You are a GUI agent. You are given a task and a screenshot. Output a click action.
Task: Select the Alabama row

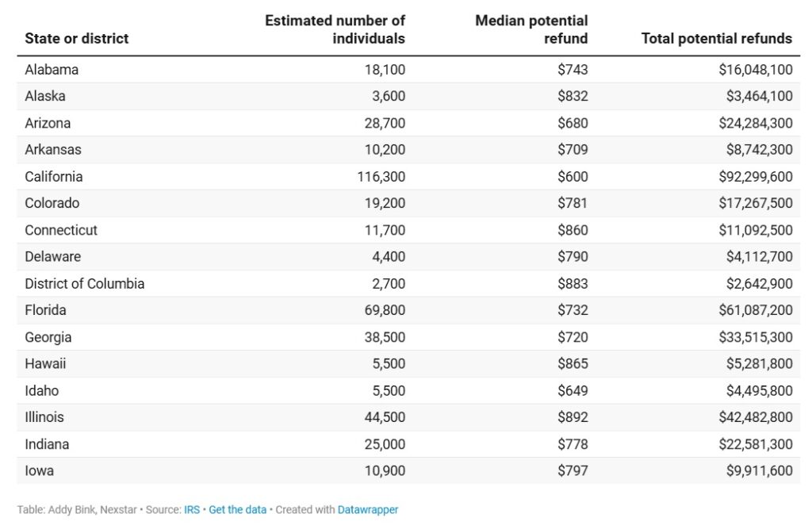click(52, 70)
